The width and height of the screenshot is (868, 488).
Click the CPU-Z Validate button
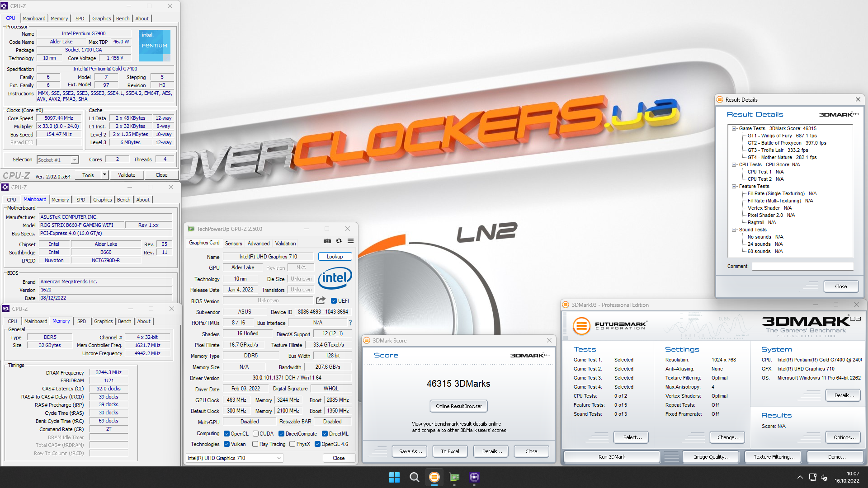(x=127, y=175)
